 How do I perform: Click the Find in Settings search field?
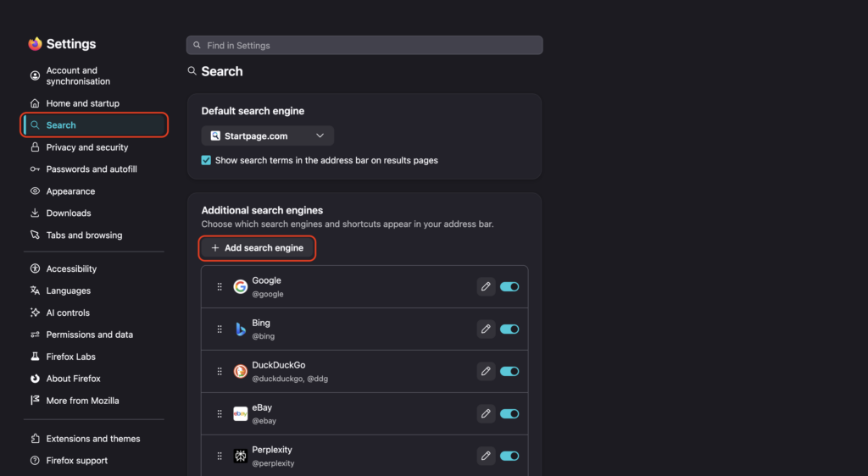(x=364, y=46)
